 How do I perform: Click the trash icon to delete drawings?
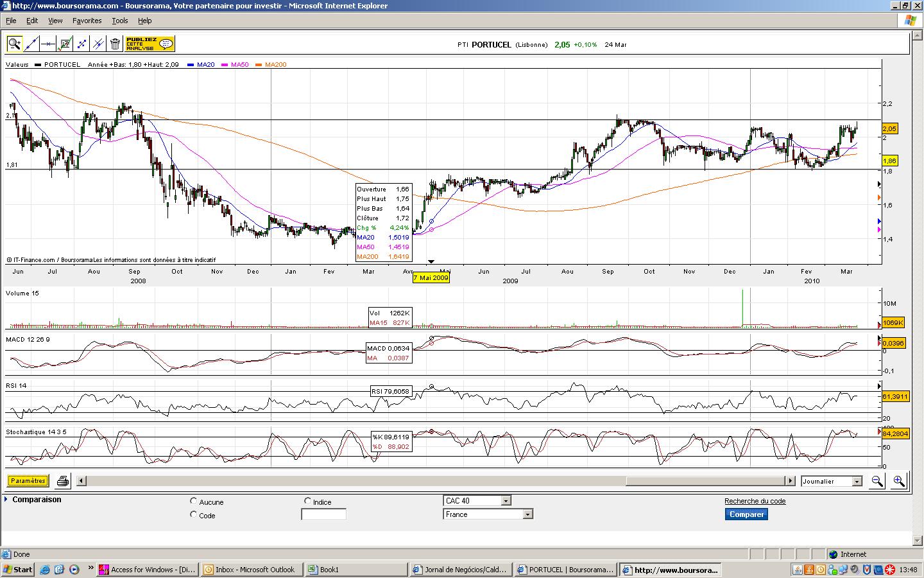[x=115, y=44]
